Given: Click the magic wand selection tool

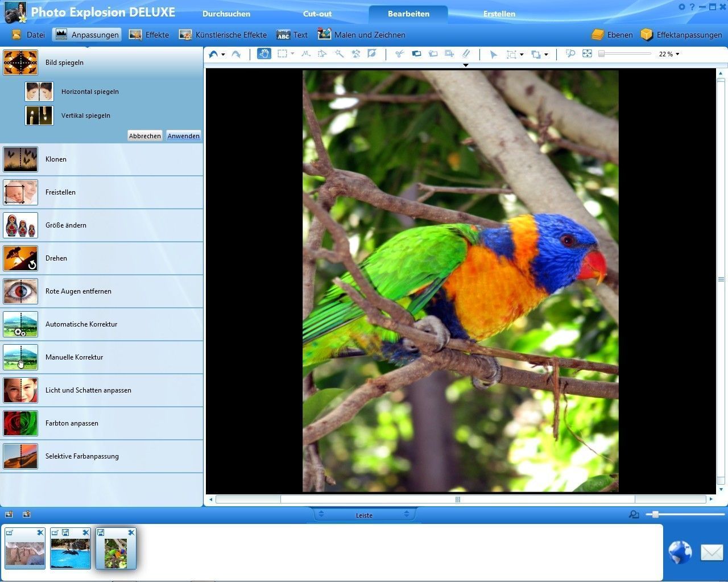Looking at the screenshot, I should tap(339, 54).
